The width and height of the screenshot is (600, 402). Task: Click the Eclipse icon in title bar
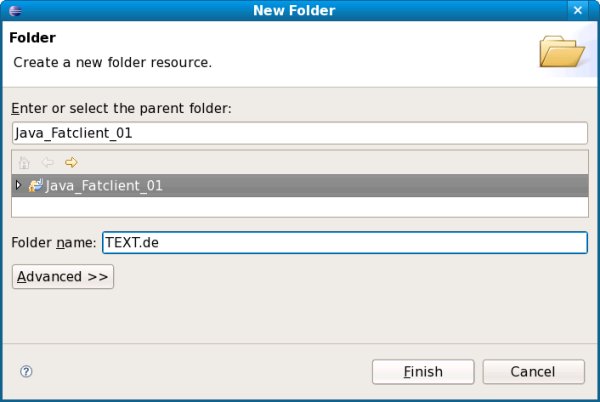(12, 11)
